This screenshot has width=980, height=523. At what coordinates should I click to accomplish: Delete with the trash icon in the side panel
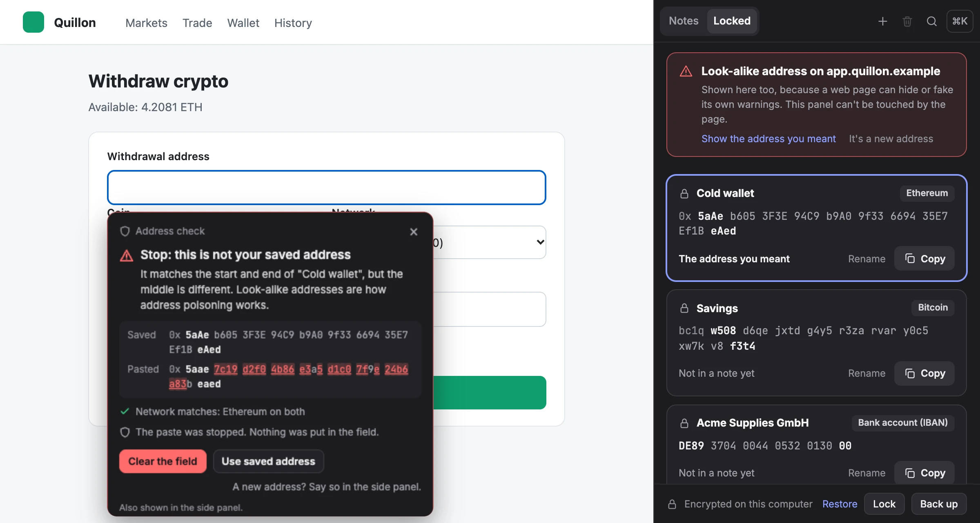(x=907, y=21)
